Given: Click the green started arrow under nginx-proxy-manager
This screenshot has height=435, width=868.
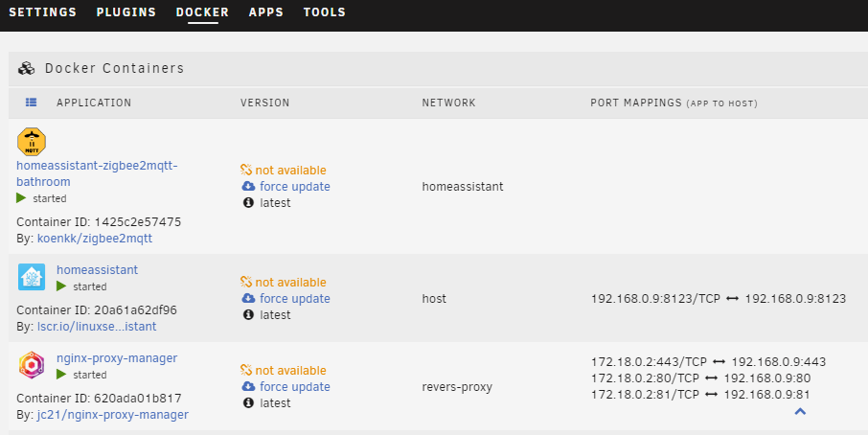Looking at the screenshot, I should (x=61, y=375).
